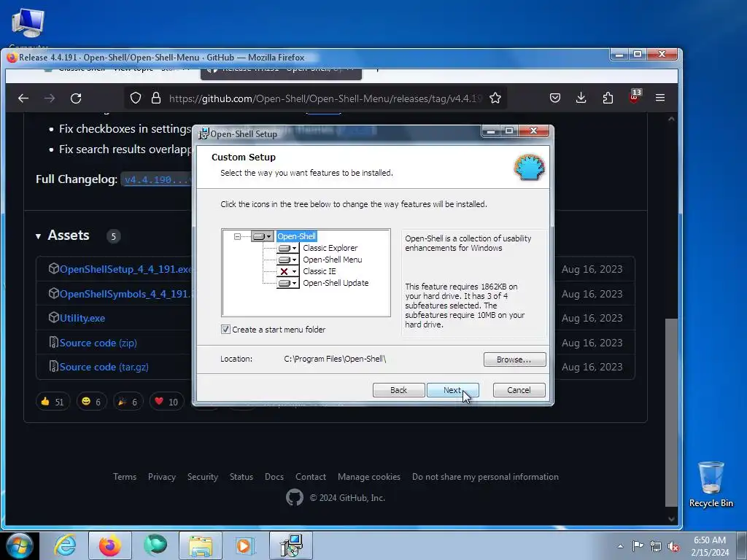747x560 pixels.
Task: Open the Windows Start orb
Action: point(20,545)
